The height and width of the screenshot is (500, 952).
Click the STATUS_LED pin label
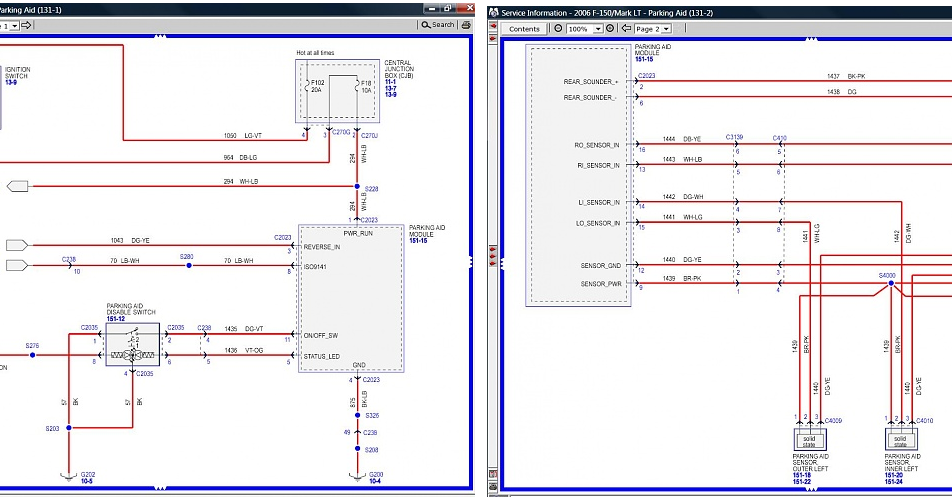tap(322, 357)
